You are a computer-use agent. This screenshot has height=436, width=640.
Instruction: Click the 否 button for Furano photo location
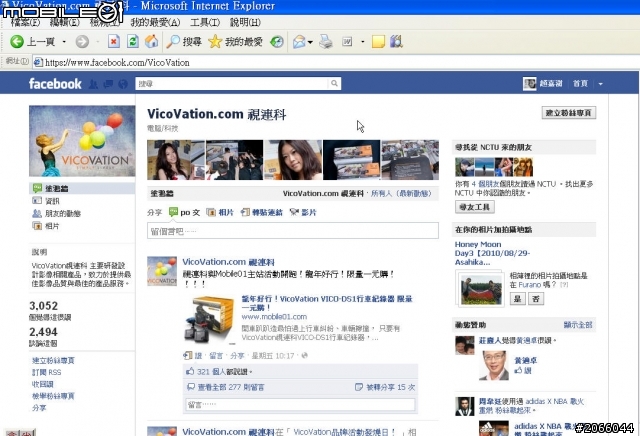536,299
